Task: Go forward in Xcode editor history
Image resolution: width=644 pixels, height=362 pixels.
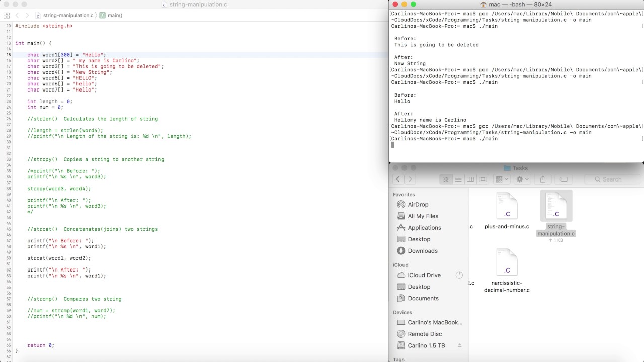Action: coord(27,15)
